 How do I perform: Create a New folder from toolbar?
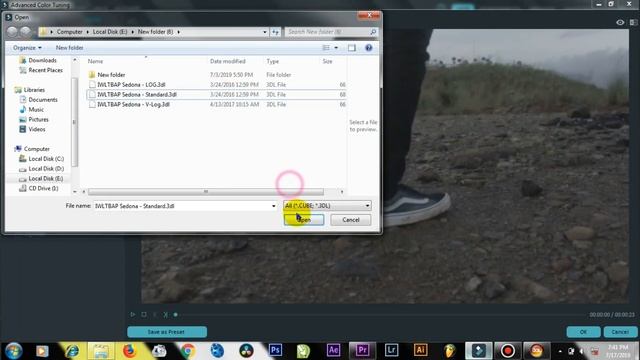point(69,48)
